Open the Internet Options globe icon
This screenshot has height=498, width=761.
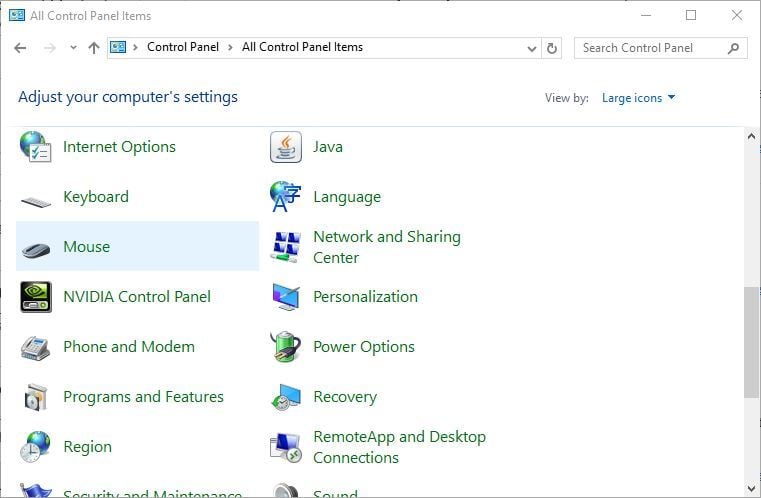(35, 147)
